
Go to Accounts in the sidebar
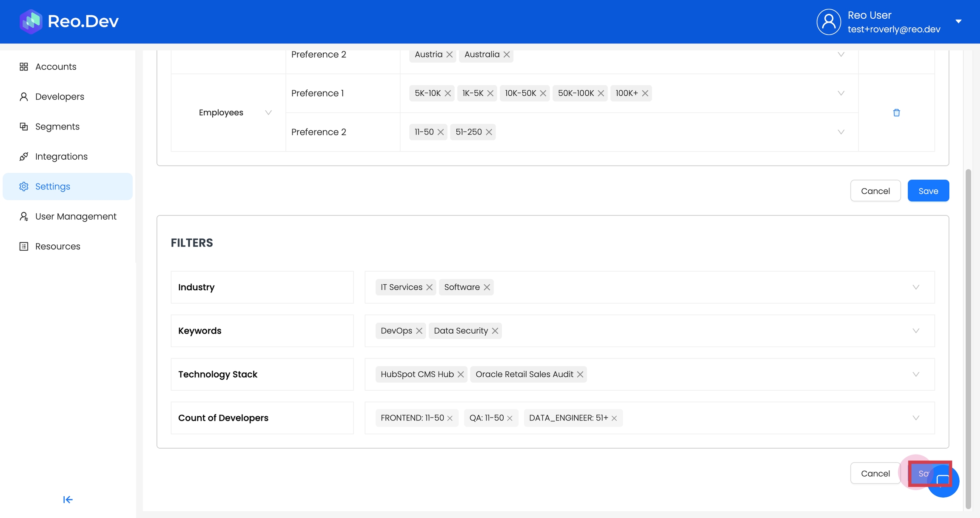tap(56, 67)
